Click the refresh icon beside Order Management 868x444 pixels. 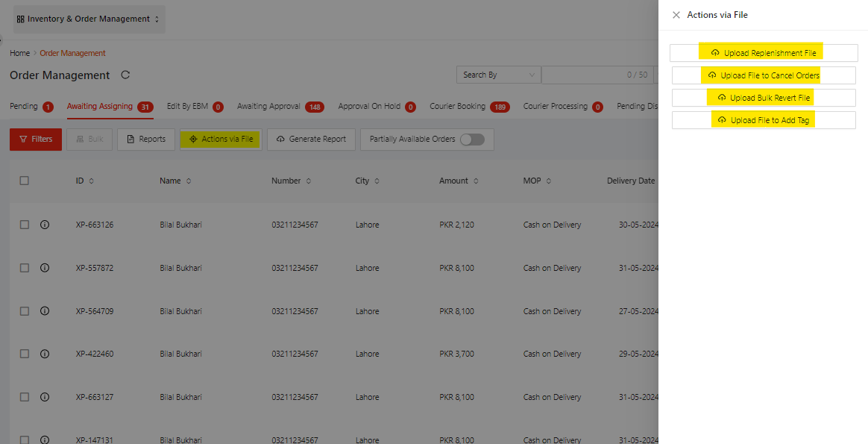coord(125,75)
